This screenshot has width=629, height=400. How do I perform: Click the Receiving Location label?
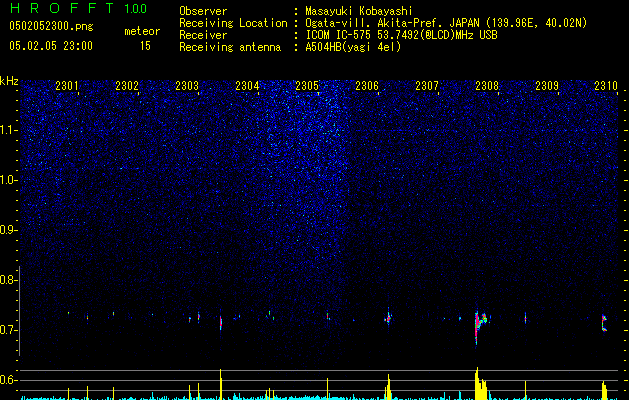tap(233, 23)
